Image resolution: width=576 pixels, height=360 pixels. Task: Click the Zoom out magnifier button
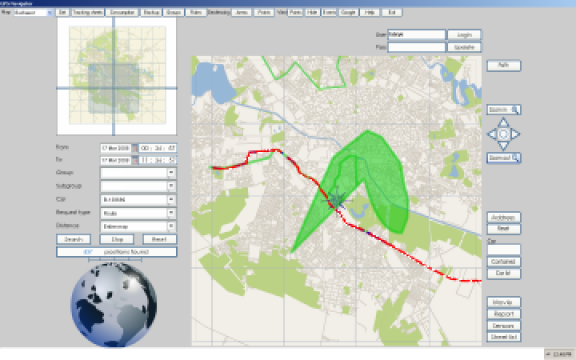pos(504,158)
